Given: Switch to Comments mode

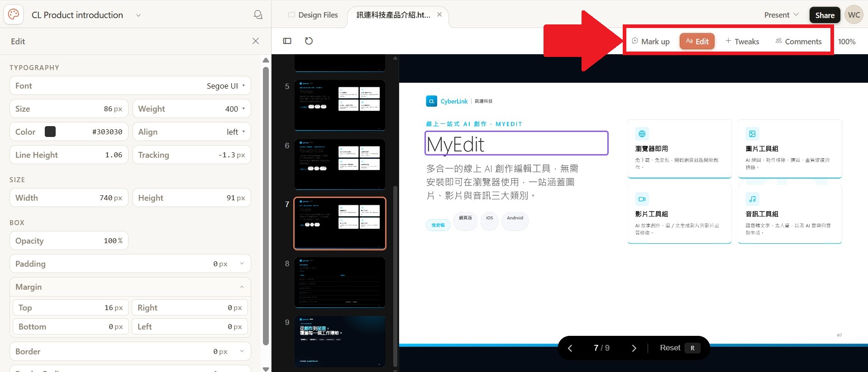Looking at the screenshot, I should pyautogui.click(x=798, y=42).
